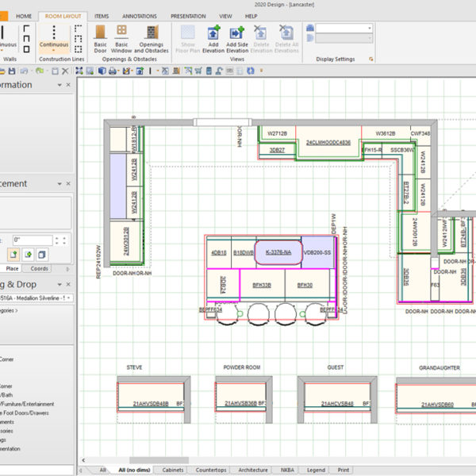Select Continuous construction lines tool
Viewport: 476px width, 476px height.
tap(54, 35)
